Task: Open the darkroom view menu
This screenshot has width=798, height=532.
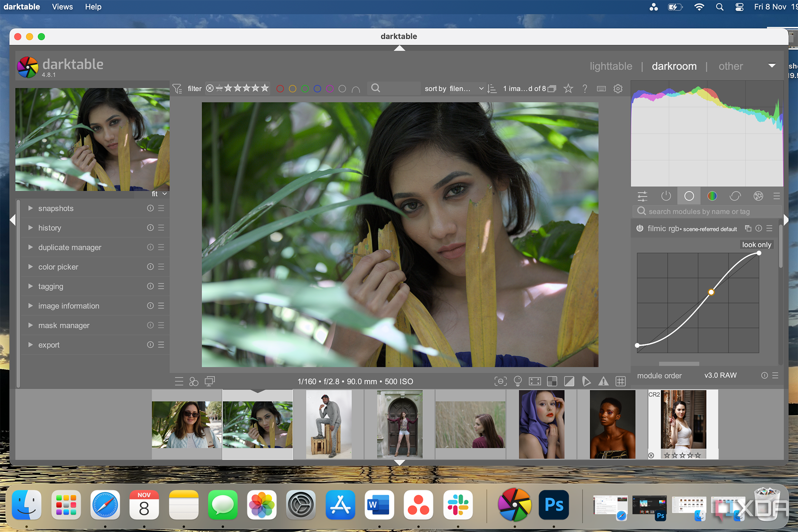Action: (x=674, y=66)
